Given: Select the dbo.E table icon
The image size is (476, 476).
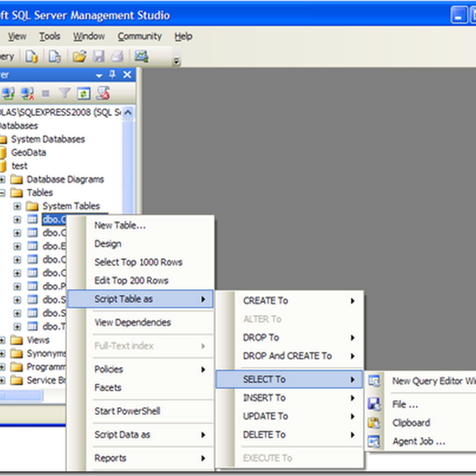Looking at the screenshot, I should pyautogui.click(x=33, y=246).
